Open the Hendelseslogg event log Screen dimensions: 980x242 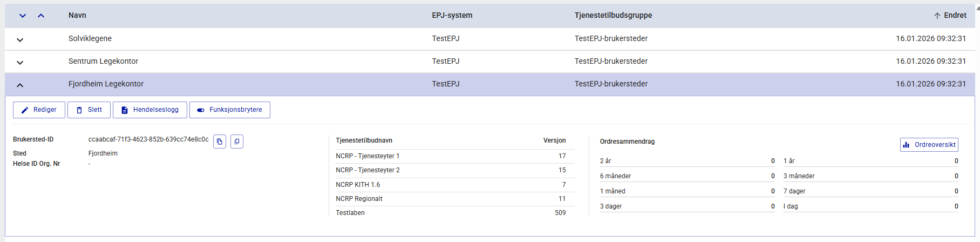[x=150, y=110]
